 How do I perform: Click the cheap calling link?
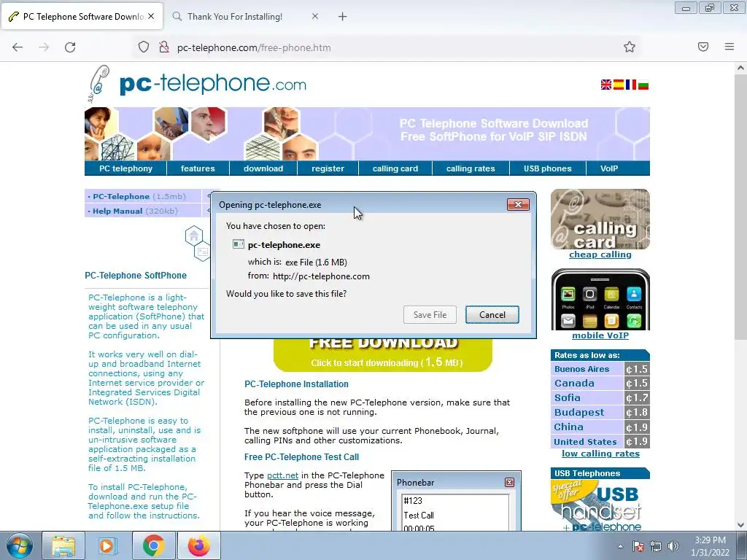tap(600, 254)
